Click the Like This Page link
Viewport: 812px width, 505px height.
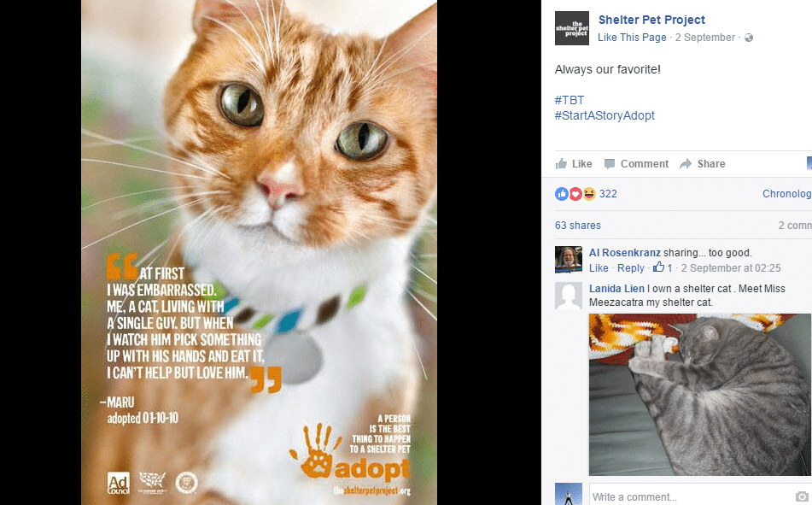click(x=632, y=38)
